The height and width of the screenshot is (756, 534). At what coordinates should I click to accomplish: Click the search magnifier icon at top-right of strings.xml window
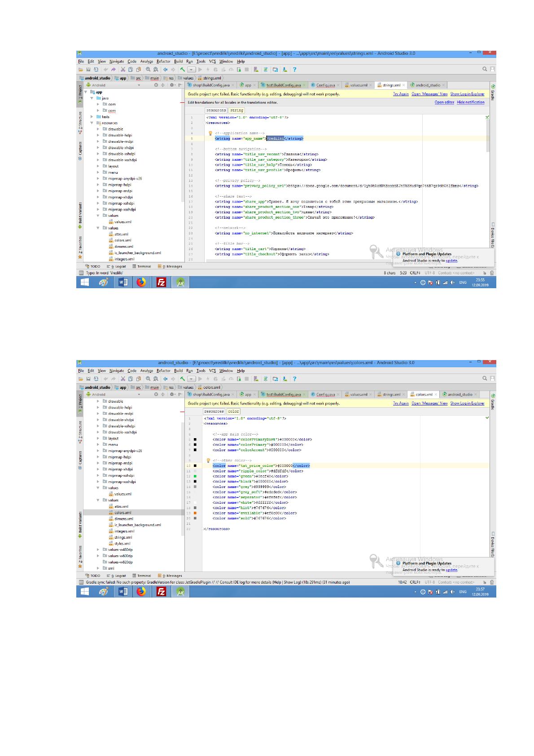point(485,69)
